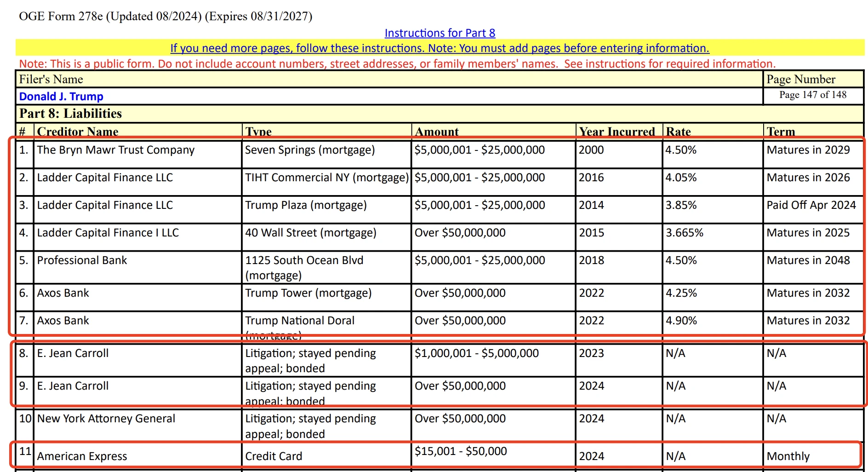
Task: Click the Donald J. Trump filer name link
Action: point(60,96)
